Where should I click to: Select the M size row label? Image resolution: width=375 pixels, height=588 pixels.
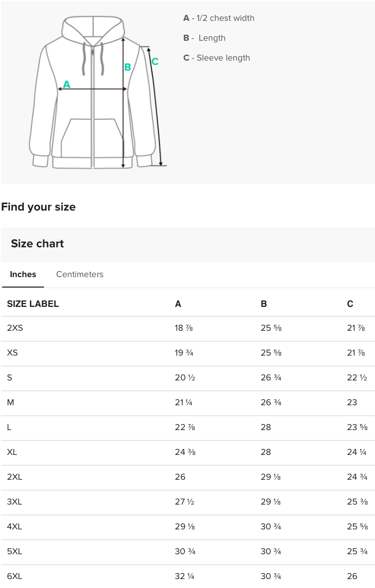10,402
